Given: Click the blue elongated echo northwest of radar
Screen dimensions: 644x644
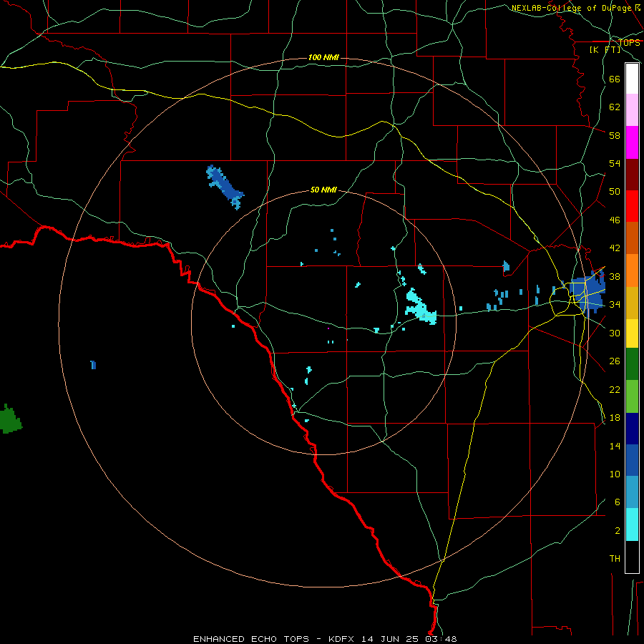Looking at the screenshot, I should (225, 187).
